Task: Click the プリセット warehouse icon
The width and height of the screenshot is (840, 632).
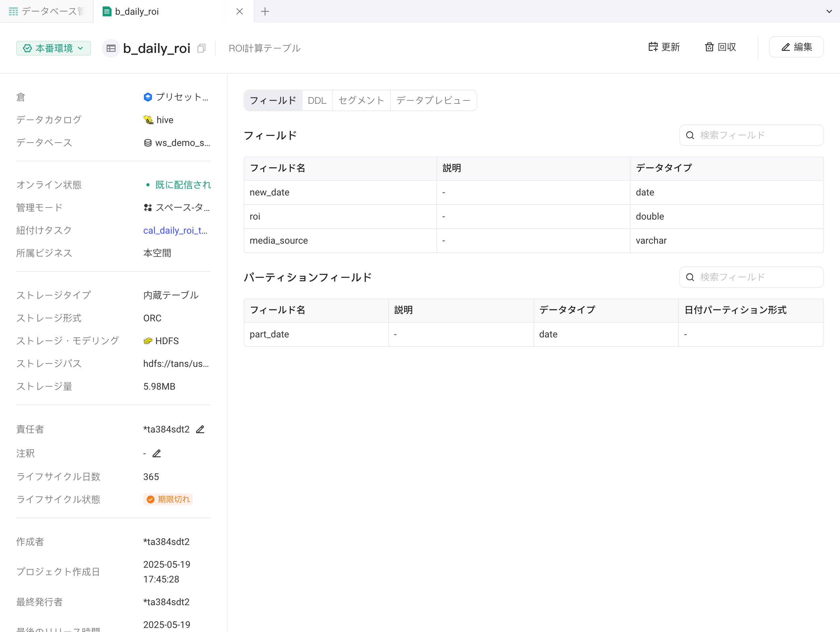Action: click(x=148, y=97)
